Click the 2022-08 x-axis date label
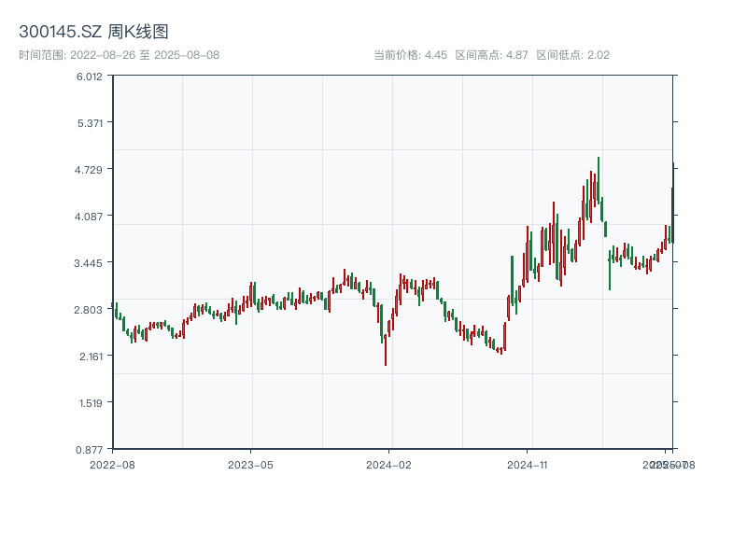 112,464
